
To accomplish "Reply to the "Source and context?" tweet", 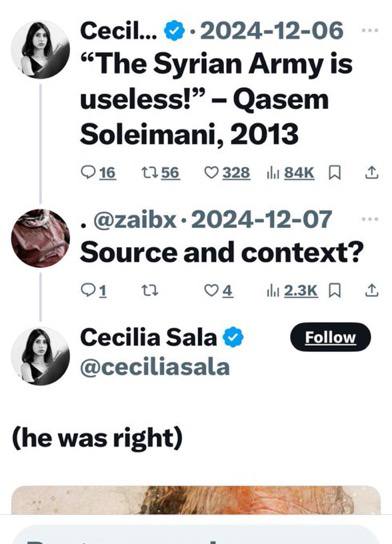I will 93,290.
